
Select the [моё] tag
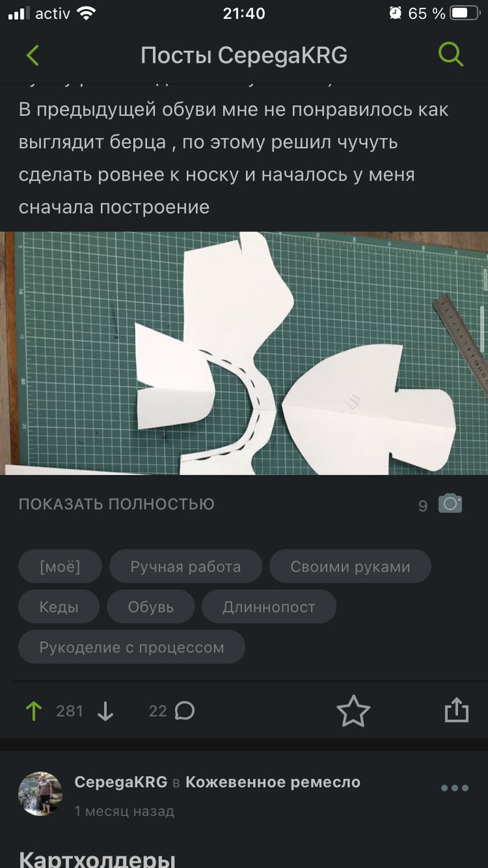pyautogui.click(x=60, y=567)
